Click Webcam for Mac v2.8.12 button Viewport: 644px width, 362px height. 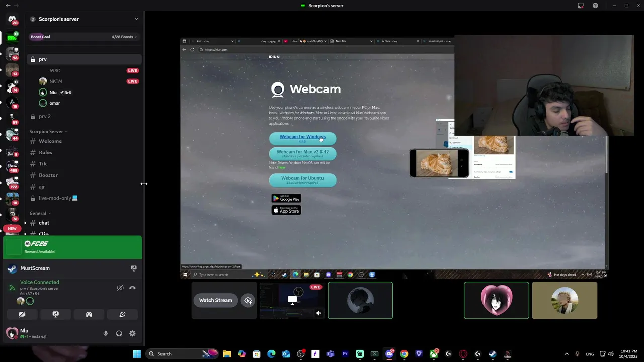click(x=302, y=153)
